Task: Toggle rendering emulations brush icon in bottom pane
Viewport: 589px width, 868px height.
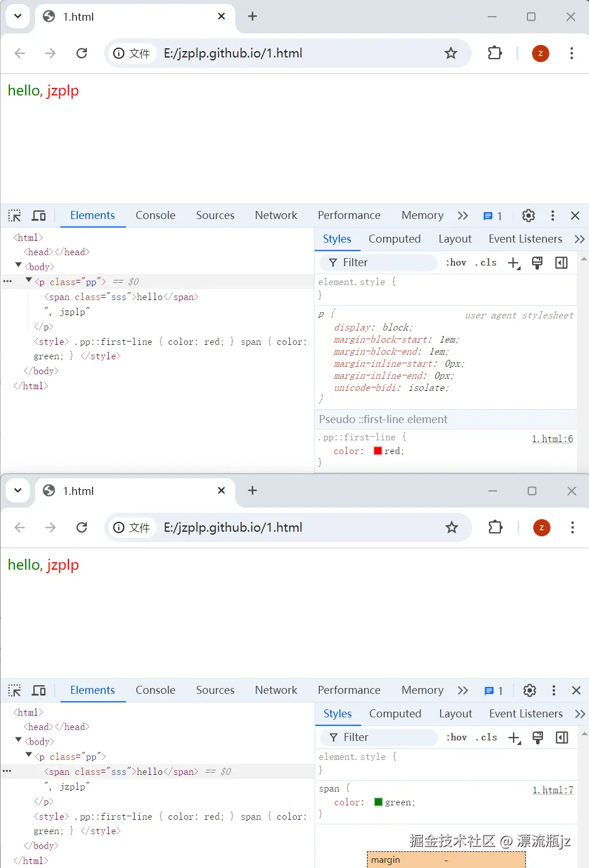Action: click(538, 738)
